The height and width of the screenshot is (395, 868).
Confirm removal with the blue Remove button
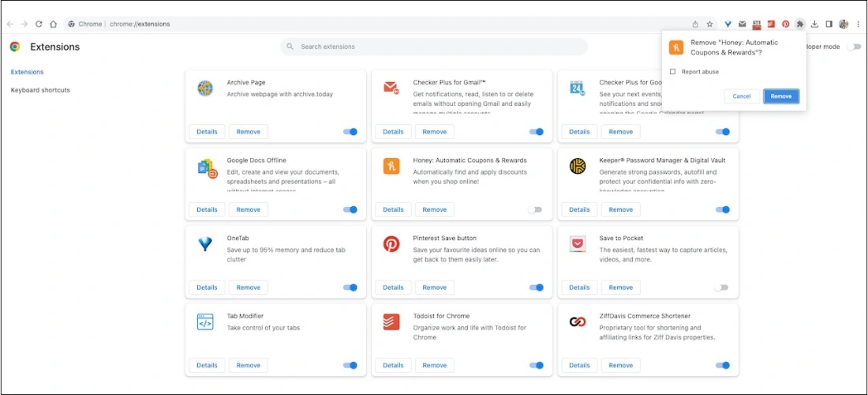coord(780,96)
